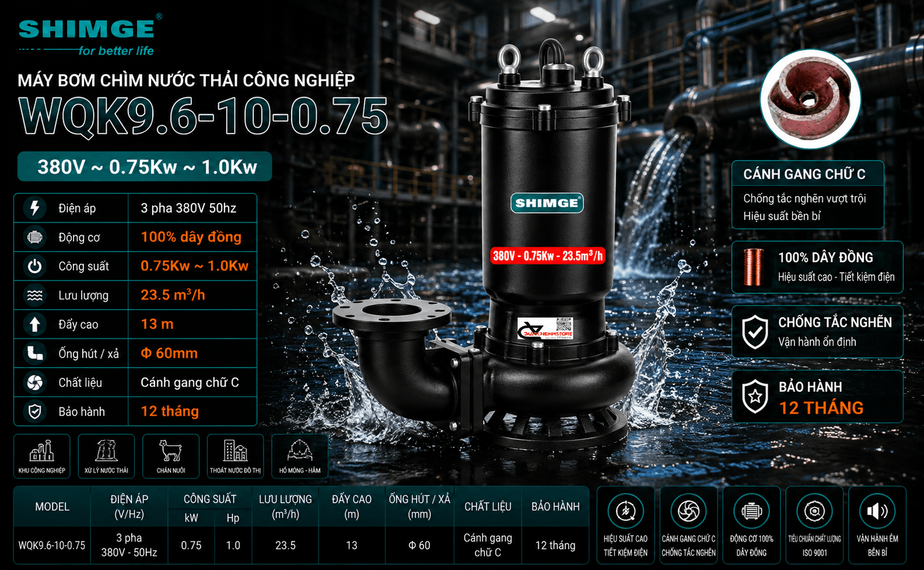Click the power icon beside Công suất
924x570 pixels.
tap(35, 266)
